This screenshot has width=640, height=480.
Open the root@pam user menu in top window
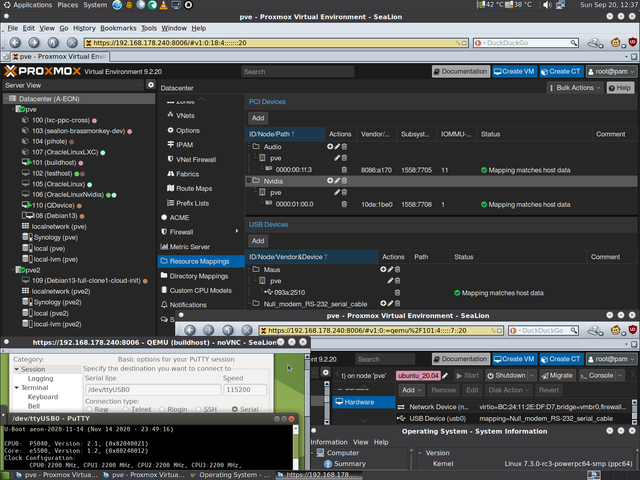click(x=611, y=71)
